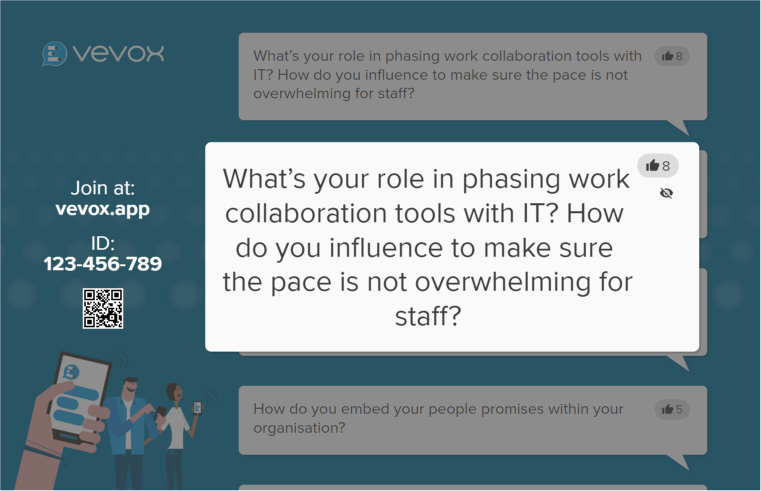Click the enlarged question text about collaboration tools

pos(427,247)
